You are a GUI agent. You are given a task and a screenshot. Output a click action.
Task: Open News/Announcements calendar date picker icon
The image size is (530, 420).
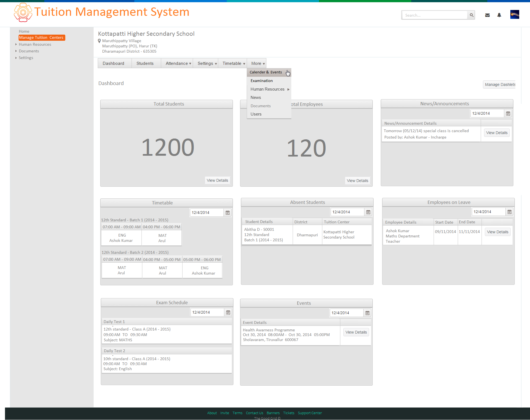[x=508, y=113]
